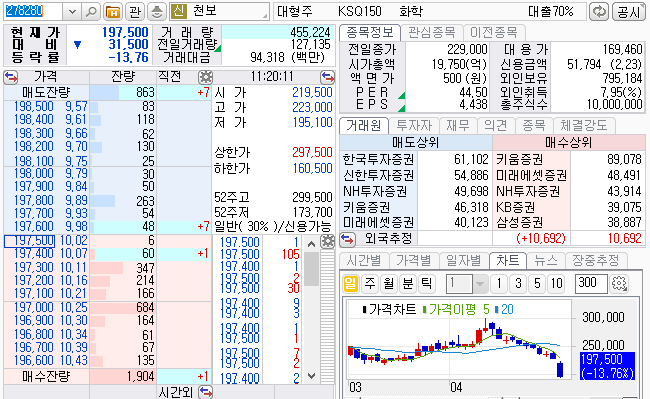Click swap arrows icon beside 외국추정
The height and width of the screenshot is (399, 650).
[x=347, y=239]
